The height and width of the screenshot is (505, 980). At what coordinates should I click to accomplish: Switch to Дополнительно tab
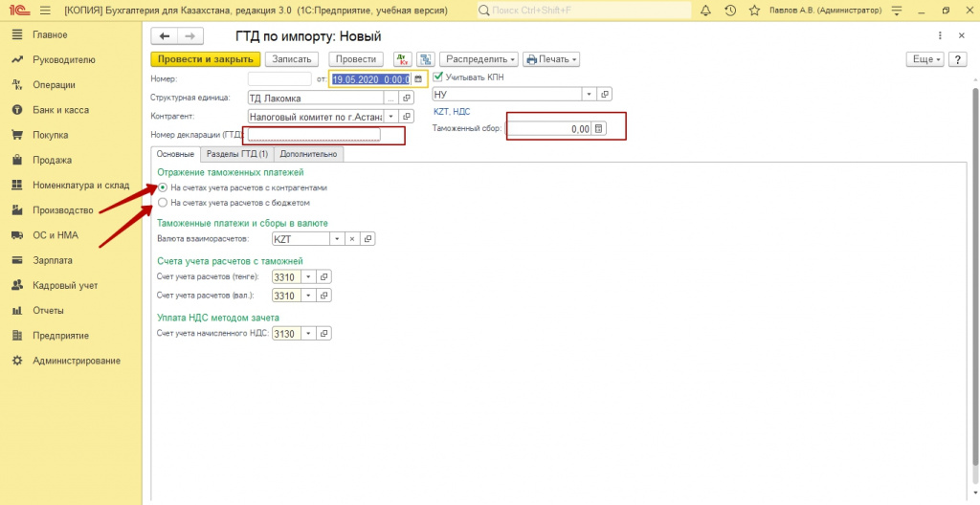pyautogui.click(x=309, y=154)
